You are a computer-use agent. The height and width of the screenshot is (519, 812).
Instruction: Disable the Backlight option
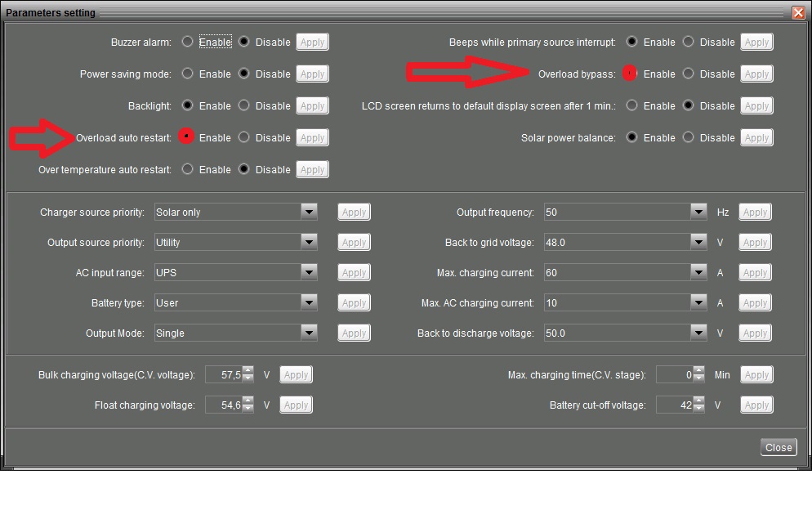point(244,105)
